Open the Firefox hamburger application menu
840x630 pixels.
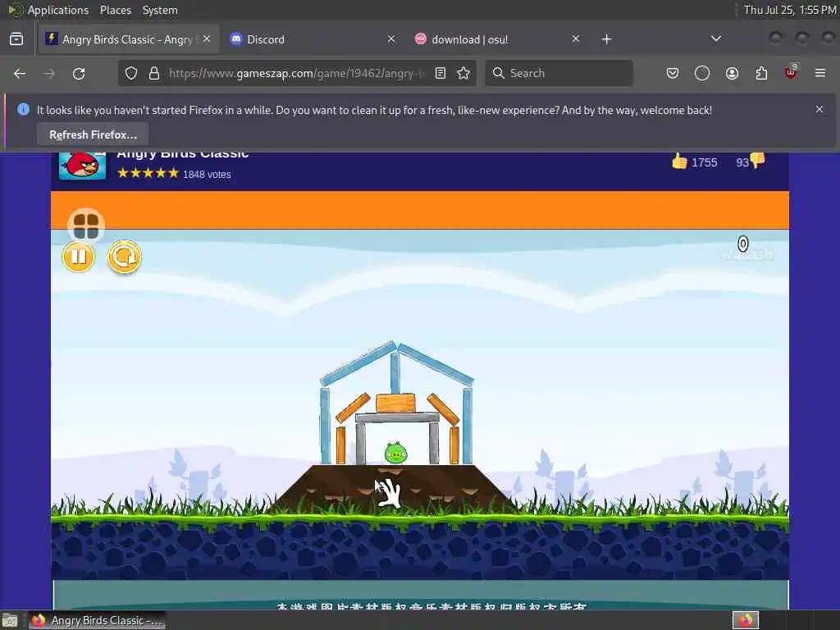pyautogui.click(x=820, y=73)
